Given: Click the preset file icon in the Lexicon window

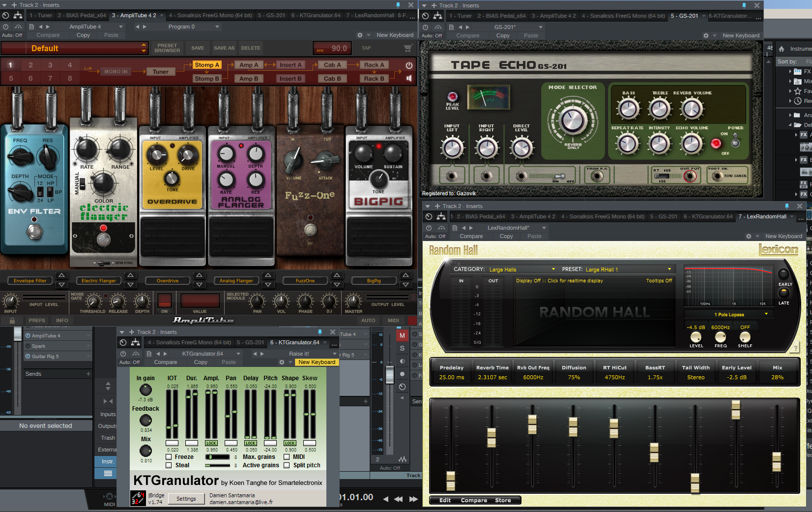Looking at the screenshot, I should pyautogui.click(x=455, y=228).
